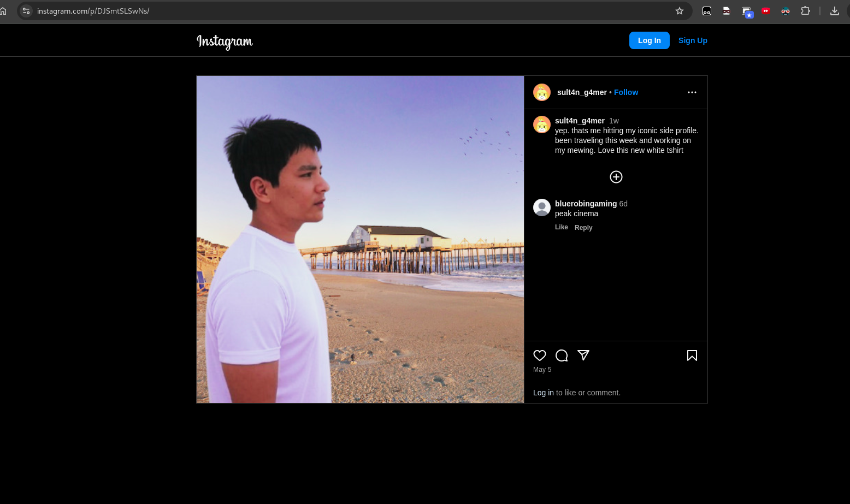Click the paper plane Share icon

pos(583,355)
